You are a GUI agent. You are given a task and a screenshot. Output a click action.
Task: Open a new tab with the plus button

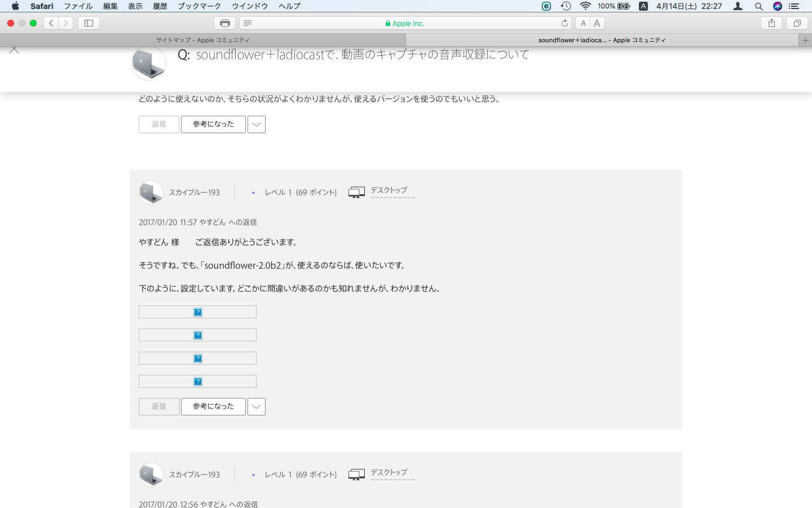[x=805, y=40]
